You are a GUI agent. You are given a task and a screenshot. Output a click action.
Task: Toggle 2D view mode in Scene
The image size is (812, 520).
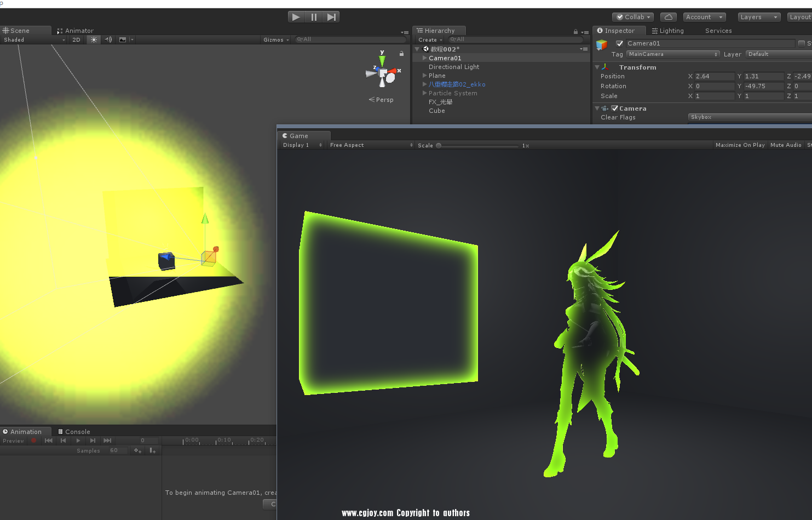pyautogui.click(x=76, y=39)
